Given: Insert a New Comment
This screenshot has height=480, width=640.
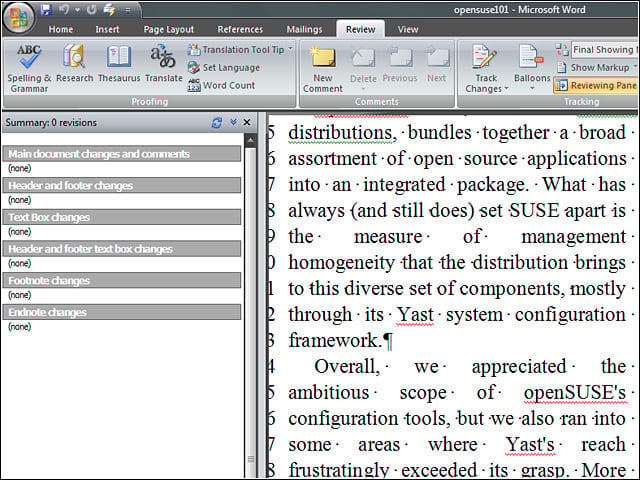Looking at the screenshot, I should [323, 69].
